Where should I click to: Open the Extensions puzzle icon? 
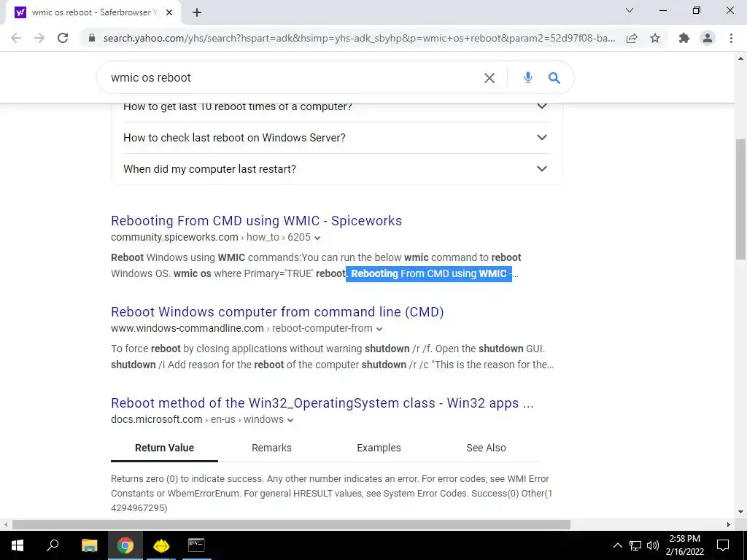click(684, 38)
